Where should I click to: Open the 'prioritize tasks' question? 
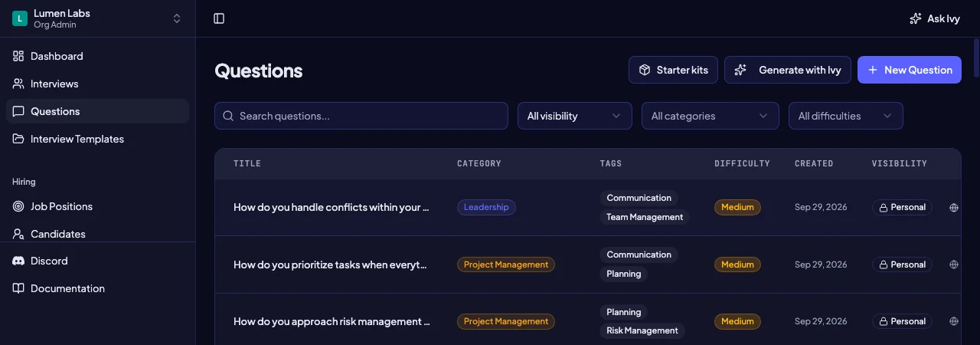point(330,264)
